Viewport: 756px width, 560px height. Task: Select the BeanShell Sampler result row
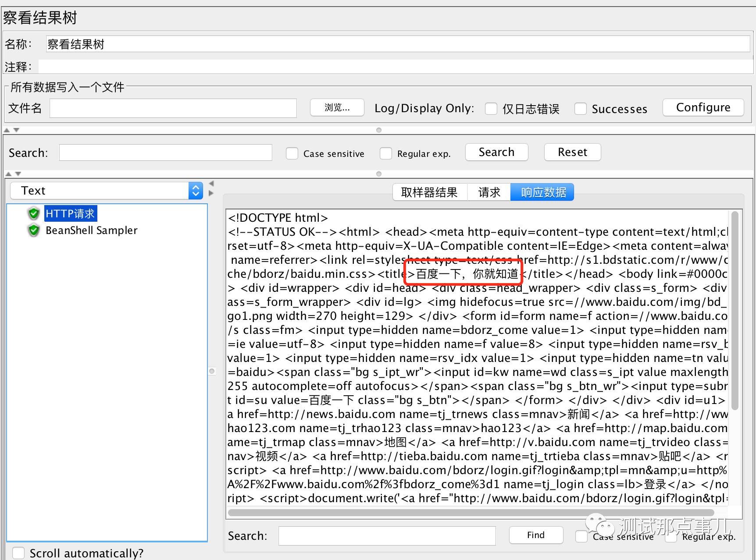(91, 230)
